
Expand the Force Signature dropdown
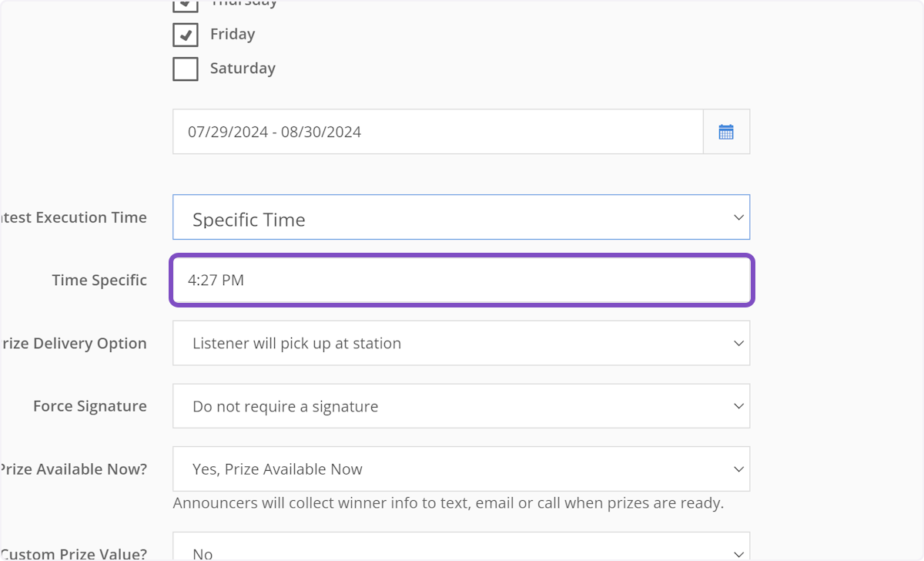tap(461, 405)
